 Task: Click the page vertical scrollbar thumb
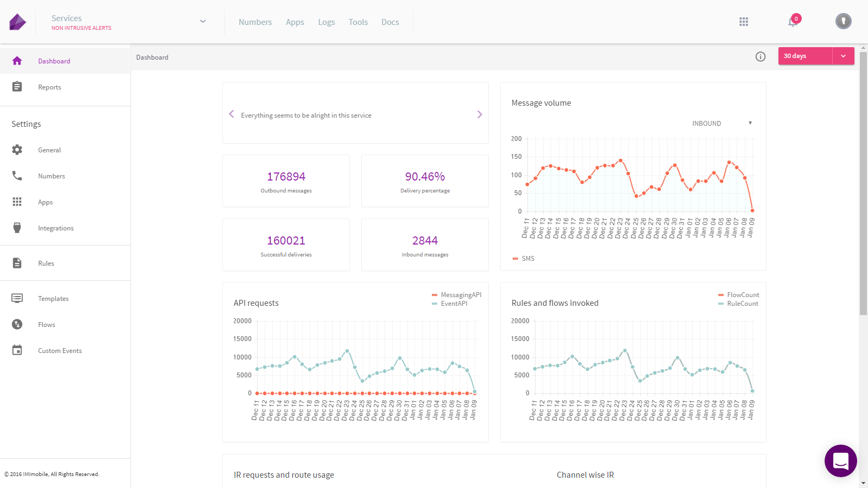(863, 183)
